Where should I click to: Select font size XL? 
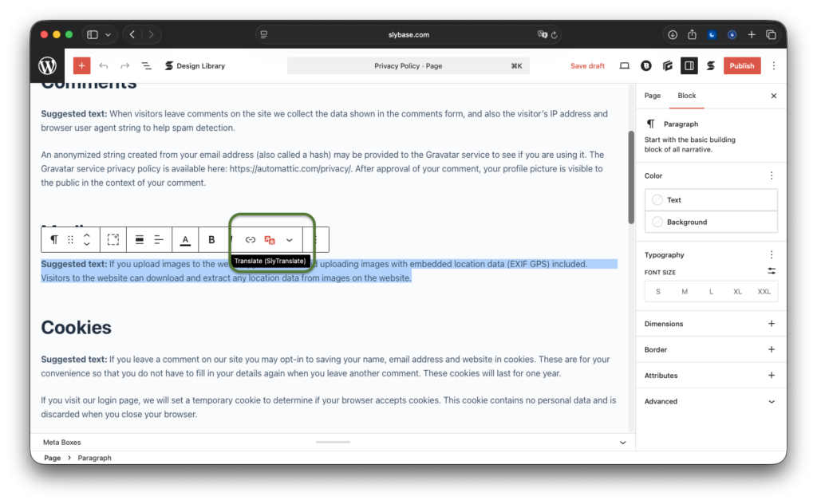point(737,292)
